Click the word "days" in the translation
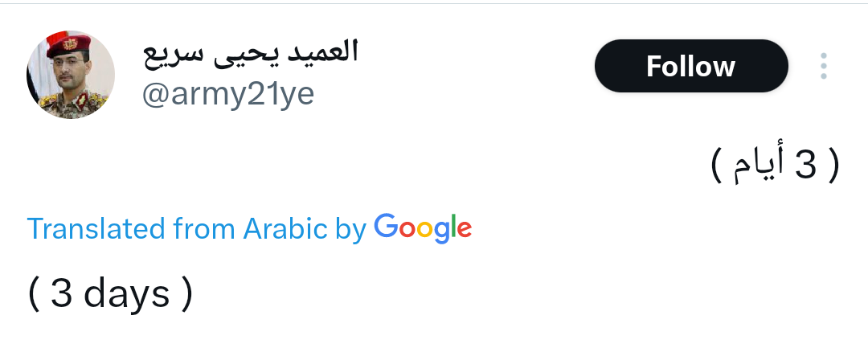This screenshot has width=868, height=348. [x=127, y=294]
